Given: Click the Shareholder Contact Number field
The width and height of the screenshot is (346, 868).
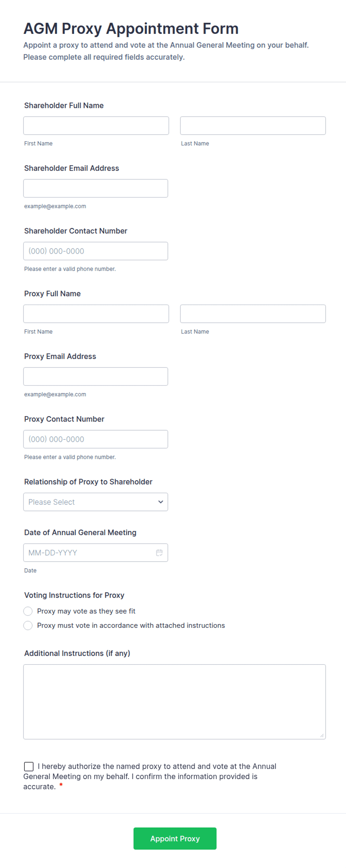Looking at the screenshot, I should point(96,251).
